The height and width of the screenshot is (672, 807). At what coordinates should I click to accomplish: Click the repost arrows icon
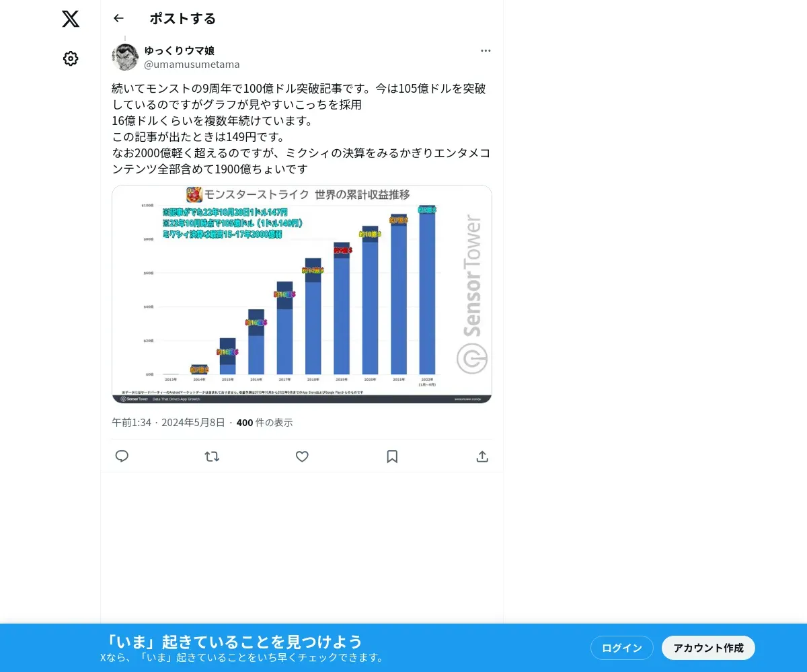click(212, 456)
